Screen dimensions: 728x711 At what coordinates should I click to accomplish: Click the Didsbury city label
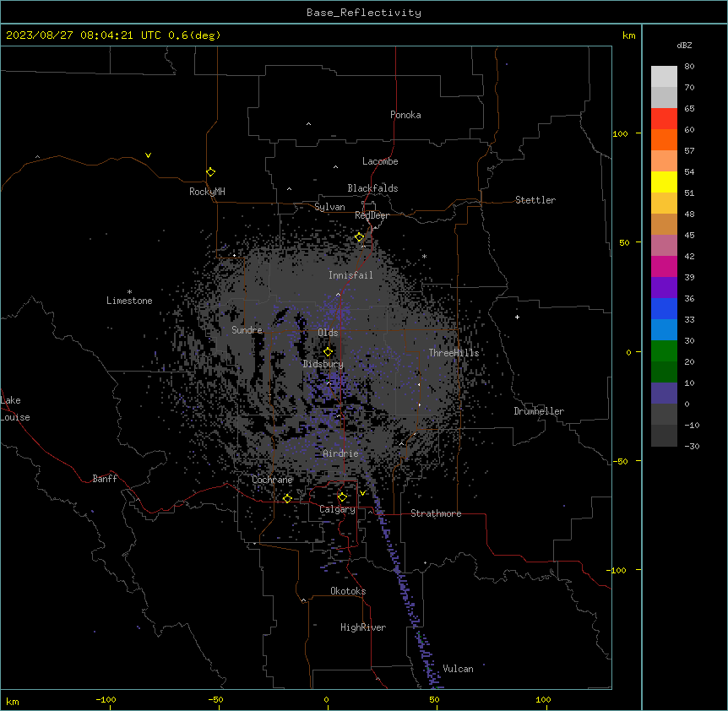pyautogui.click(x=323, y=364)
